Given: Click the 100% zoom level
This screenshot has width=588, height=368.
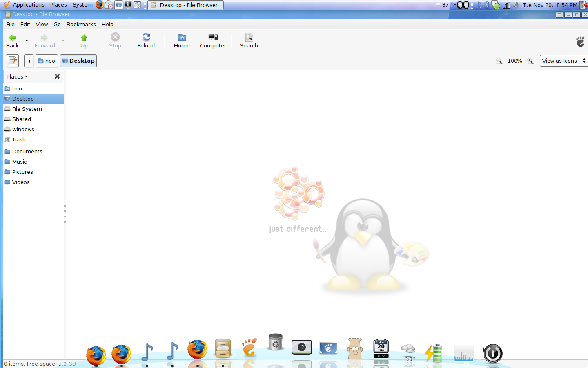Looking at the screenshot, I should (x=514, y=61).
